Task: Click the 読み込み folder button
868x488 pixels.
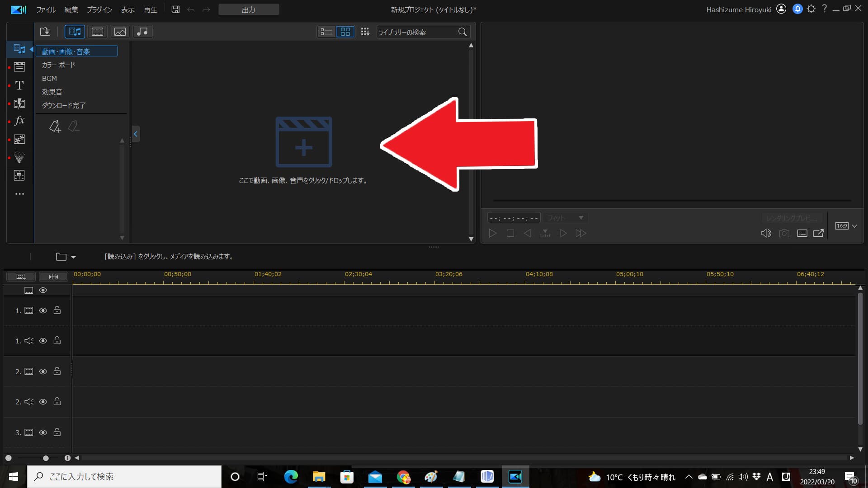Action: click(x=61, y=256)
